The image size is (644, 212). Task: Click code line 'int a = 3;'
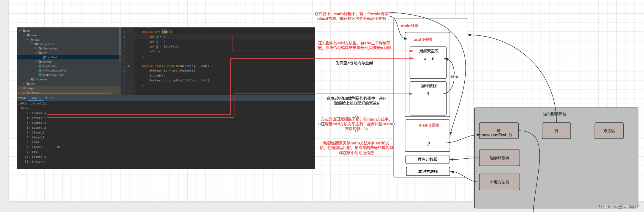[158, 37]
